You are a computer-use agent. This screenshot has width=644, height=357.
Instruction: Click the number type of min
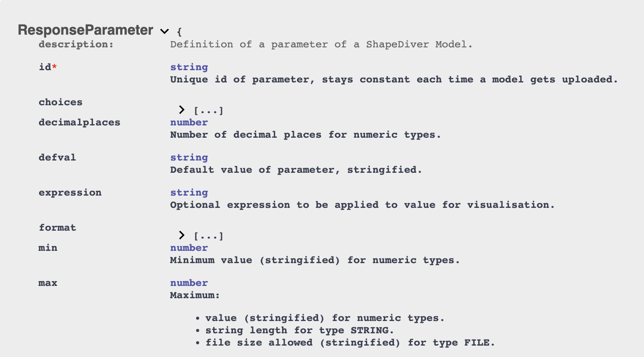pos(189,248)
